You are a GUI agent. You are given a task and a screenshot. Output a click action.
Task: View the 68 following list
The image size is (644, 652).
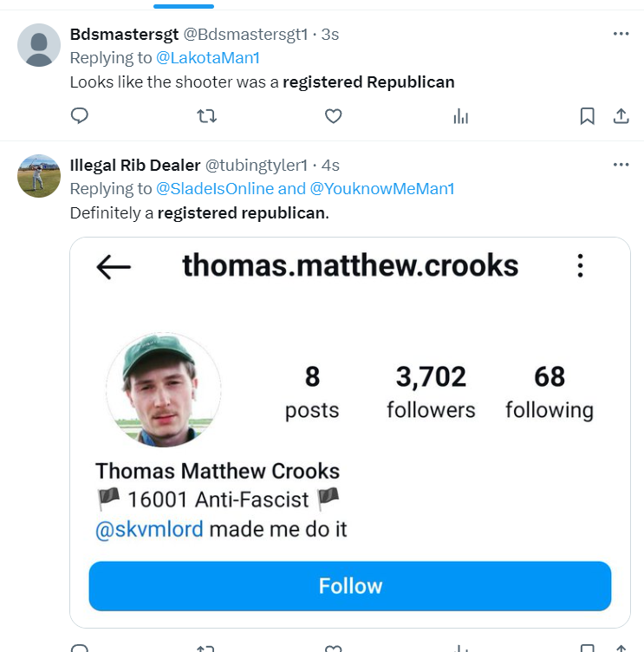pos(550,392)
